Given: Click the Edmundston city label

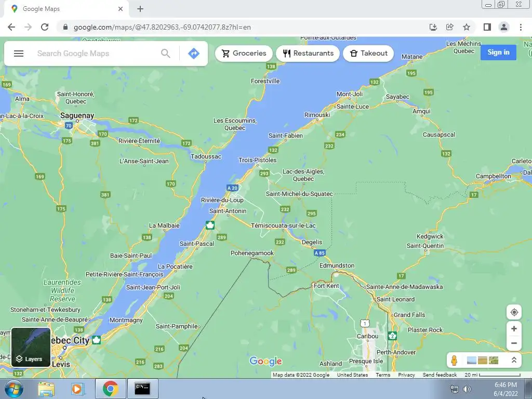Looking at the screenshot, I should pyautogui.click(x=337, y=265).
